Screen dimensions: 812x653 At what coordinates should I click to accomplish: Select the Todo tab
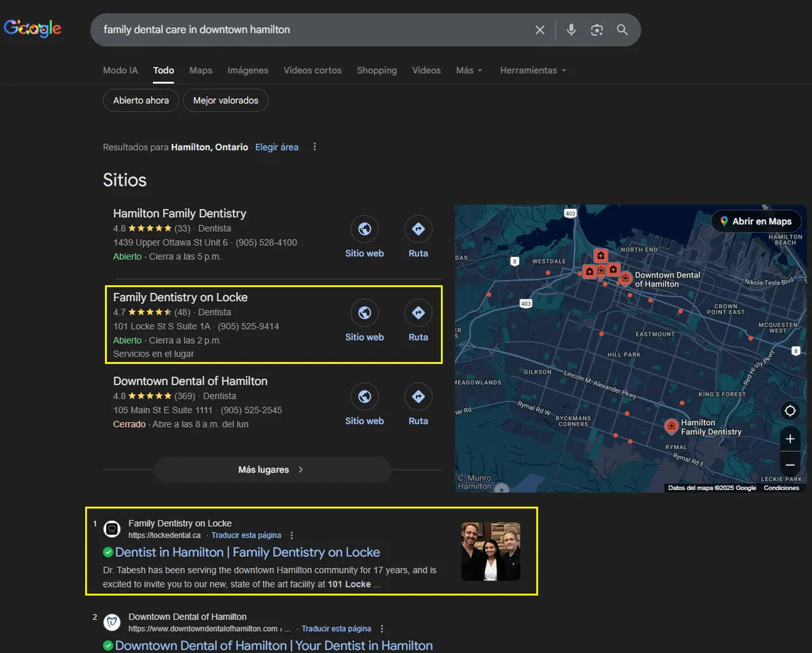coord(164,70)
